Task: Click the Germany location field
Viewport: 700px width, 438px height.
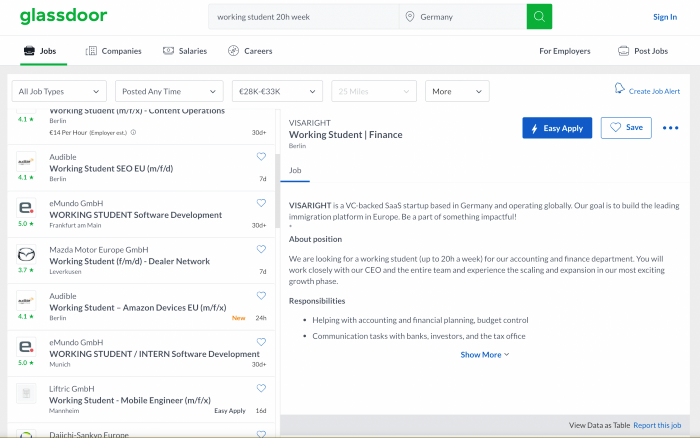Action: point(463,17)
